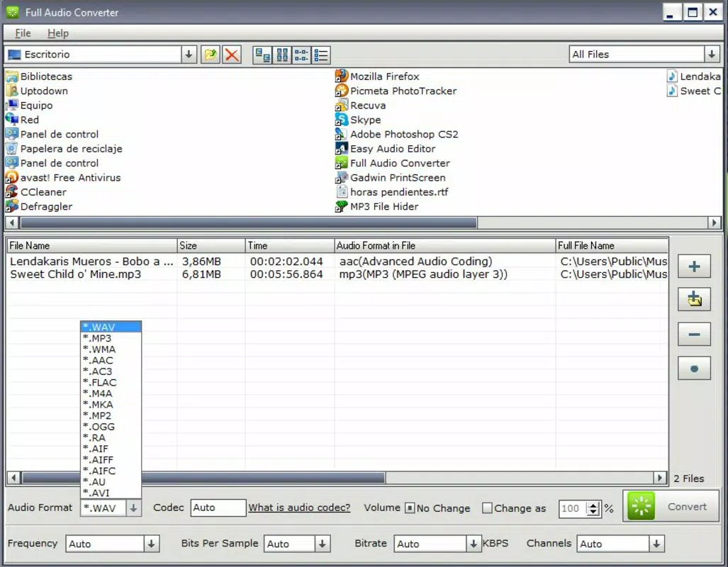The width and height of the screenshot is (728, 567).
Task: Open the What is audio codec? link
Action: coord(299,507)
